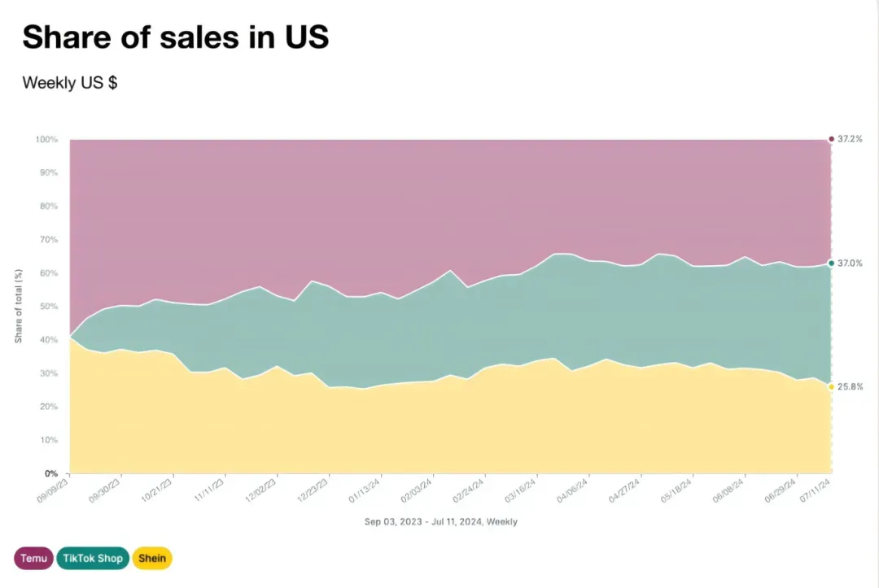Image resolution: width=879 pixels, height=588 pixels.
Task: Click the 37.0% TikTok Shop end marker dot
Action: click(x=831, y=264)
